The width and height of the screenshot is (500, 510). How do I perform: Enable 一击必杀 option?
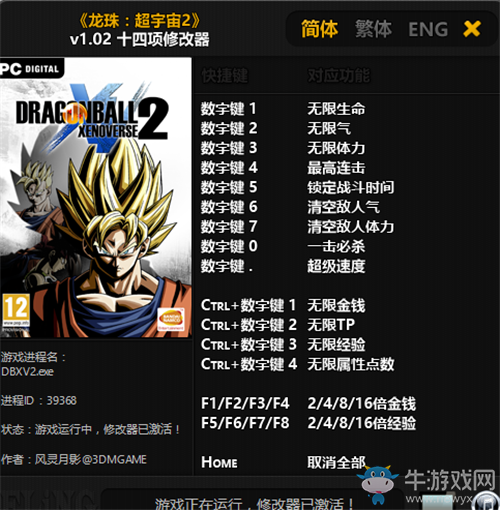(x=336, y=247)
